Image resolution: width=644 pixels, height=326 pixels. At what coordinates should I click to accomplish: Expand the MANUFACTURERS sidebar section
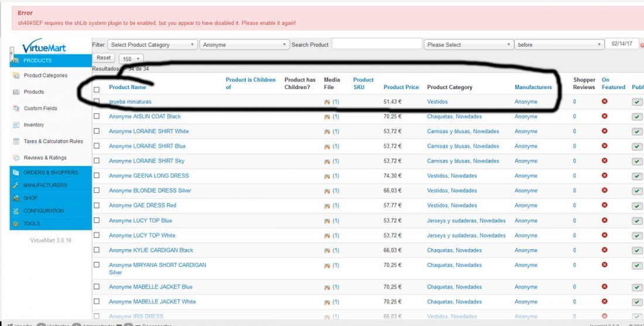pyautogui.click(x=50, y=185)
